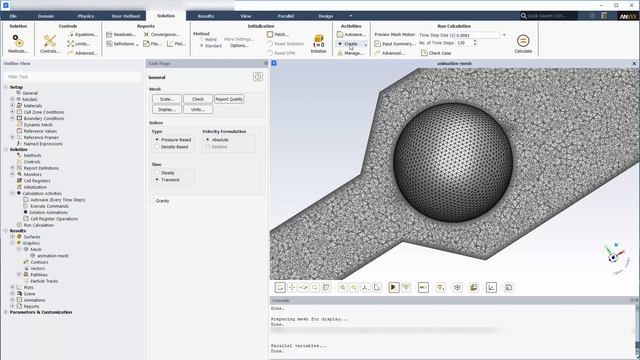Select Dynamic Mesh tree item
Image resolution: width=640 pixels, height=360 pixels.
pyautogui.click(x=38, y=124)
